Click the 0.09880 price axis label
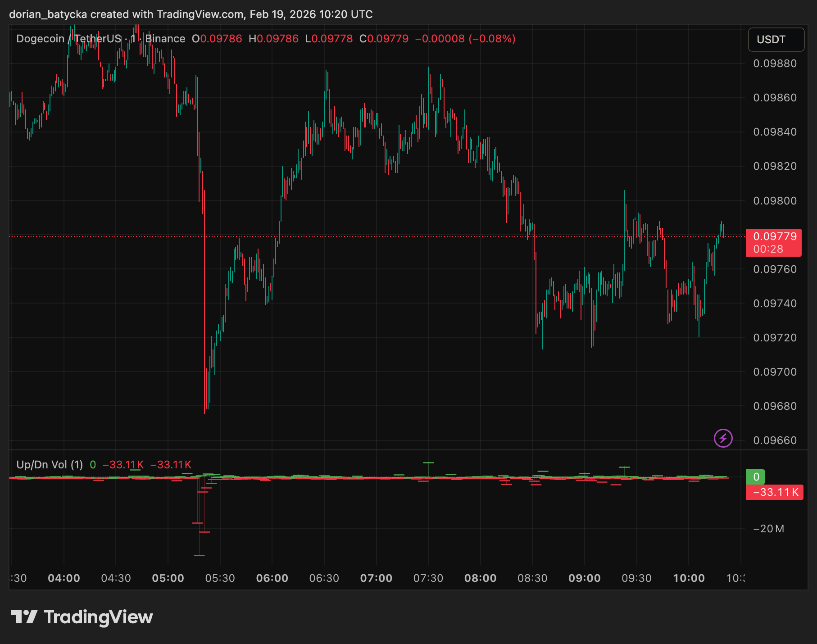Viewport: 817px width, 644px height. tap(775, 63)
